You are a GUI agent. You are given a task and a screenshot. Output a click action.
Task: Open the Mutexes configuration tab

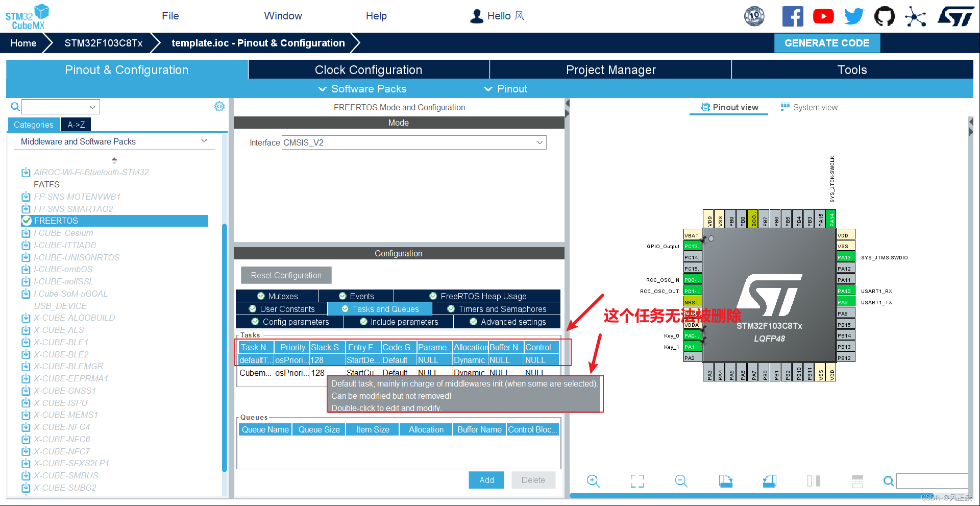[x=277, y=296]
